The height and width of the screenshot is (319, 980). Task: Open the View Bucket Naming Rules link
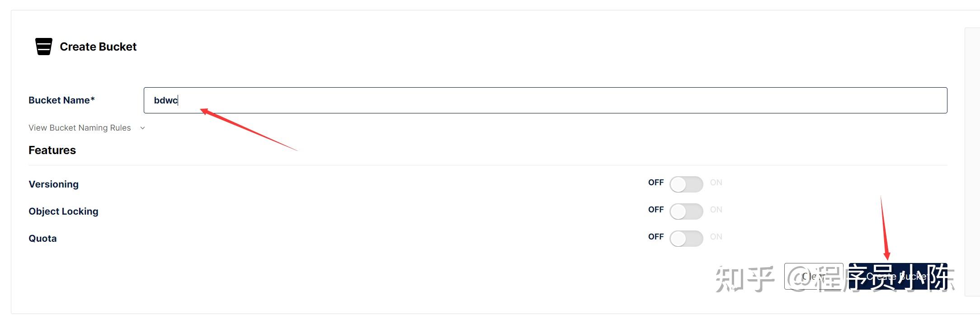point(80,128)
